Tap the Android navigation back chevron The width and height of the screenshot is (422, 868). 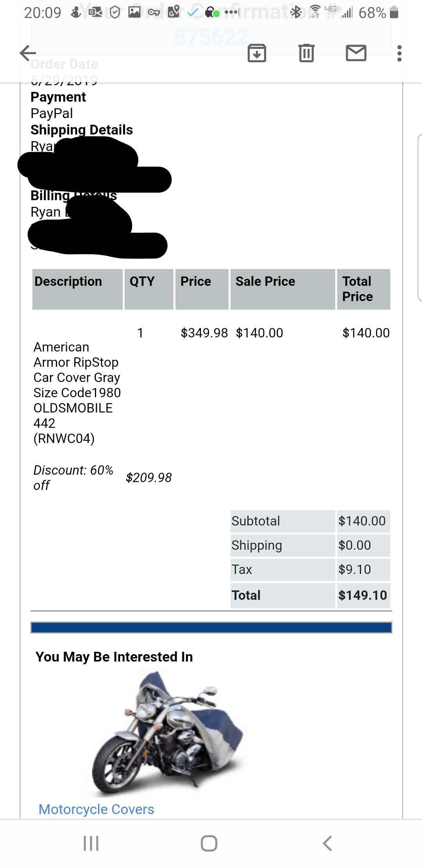(x=327, y=843)
